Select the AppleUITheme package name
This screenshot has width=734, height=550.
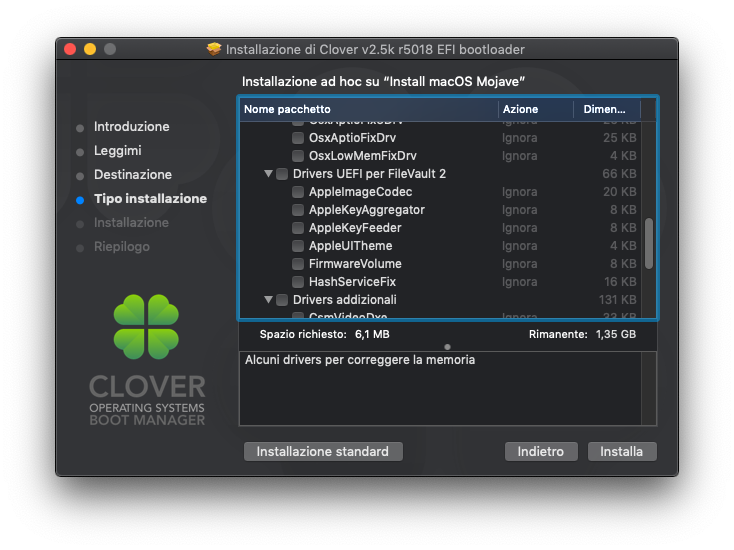click(351, 246)
